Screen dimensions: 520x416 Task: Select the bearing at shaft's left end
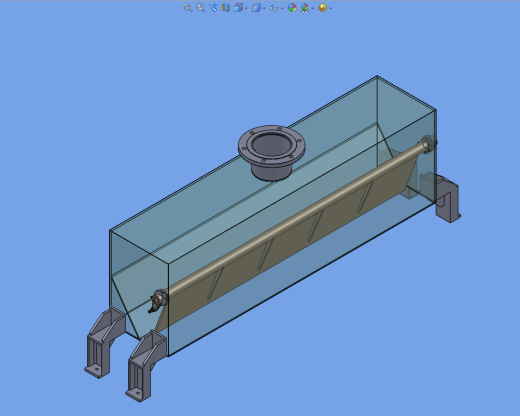pos(158,301)
